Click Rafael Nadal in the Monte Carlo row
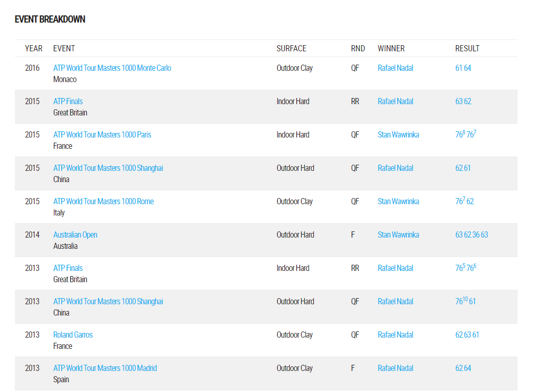 [x=395, y=68]
